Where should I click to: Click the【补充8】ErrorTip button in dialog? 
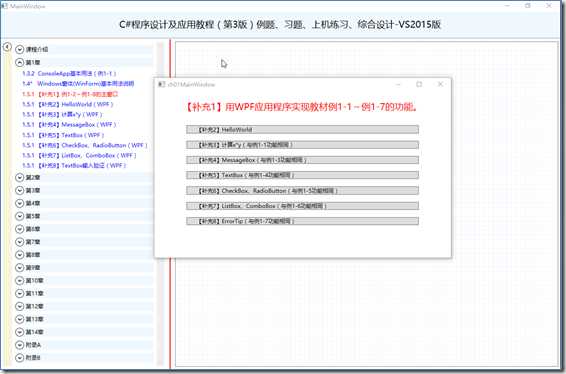pos(302,221)
